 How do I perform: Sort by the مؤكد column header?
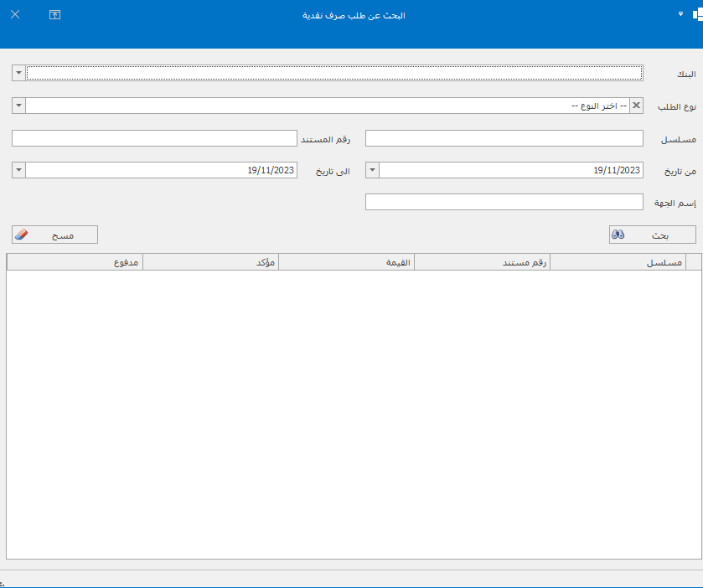tap(210, 262)
